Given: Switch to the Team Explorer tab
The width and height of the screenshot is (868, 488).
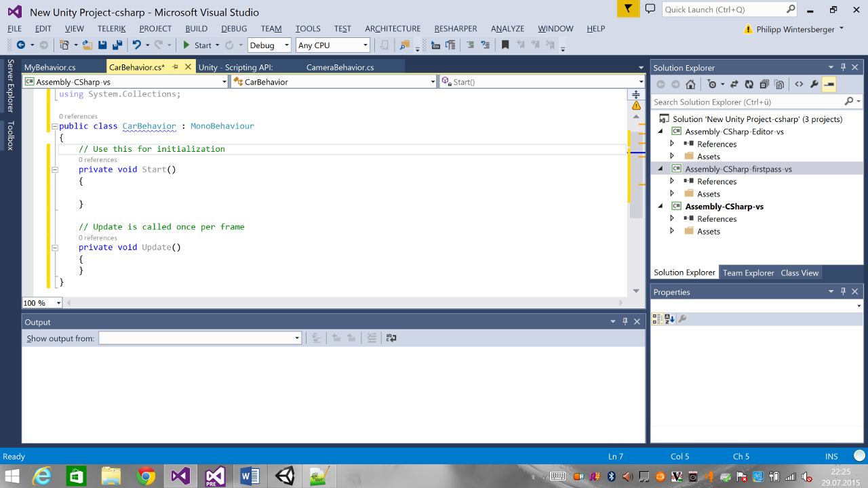Looking at the screenshot, I should [x=748, y=272].
